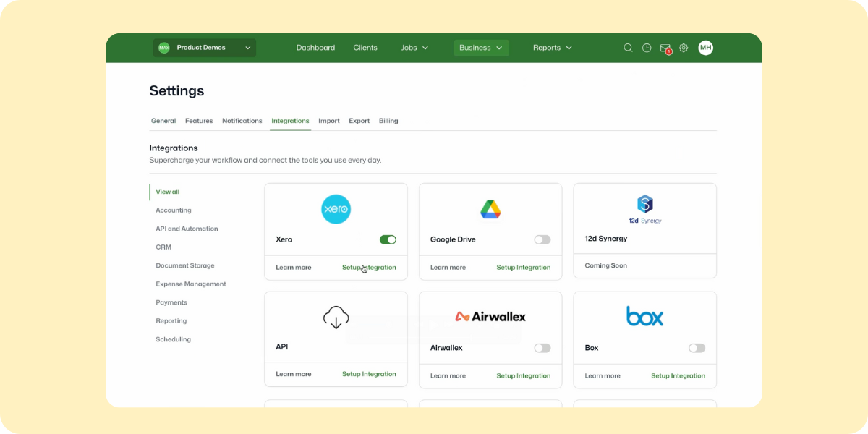
Task: Click Setup Integration for Box
Action: pos(678,376)
